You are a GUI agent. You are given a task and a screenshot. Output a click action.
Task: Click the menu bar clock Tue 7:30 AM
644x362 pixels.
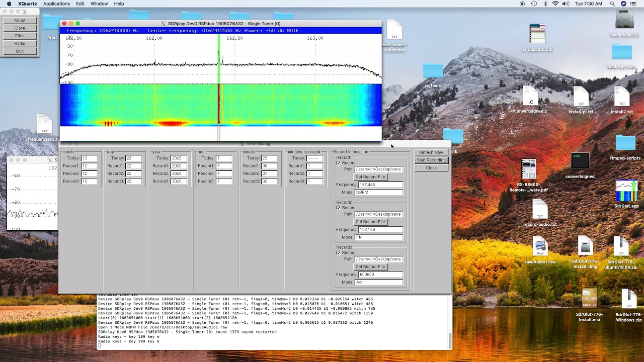588,4
